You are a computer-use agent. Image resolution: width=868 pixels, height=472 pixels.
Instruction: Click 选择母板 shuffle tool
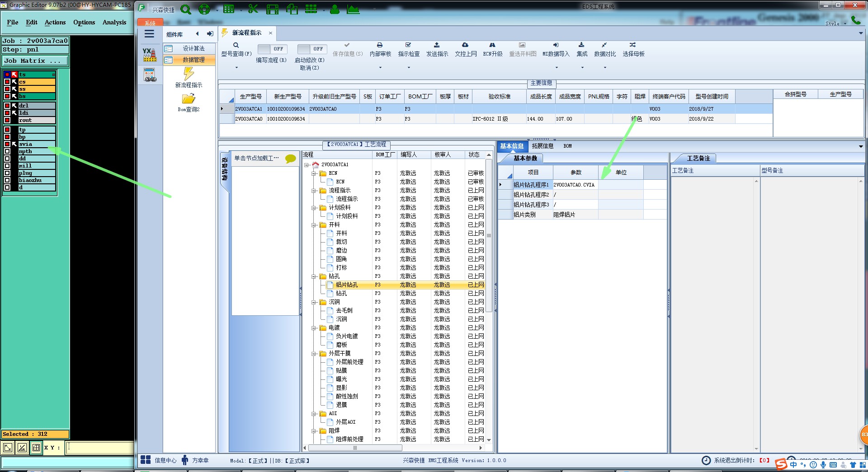633,49
